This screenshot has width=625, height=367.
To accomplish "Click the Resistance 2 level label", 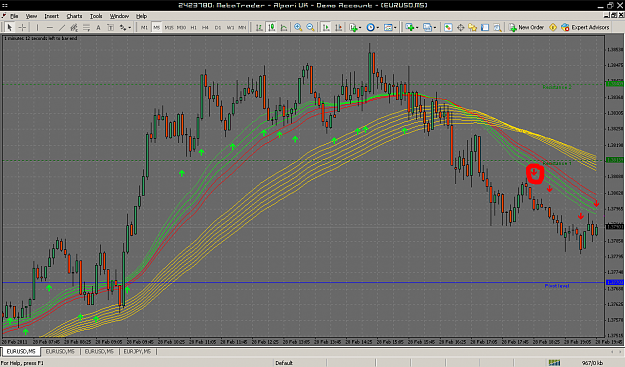I will tap(557, 87).
